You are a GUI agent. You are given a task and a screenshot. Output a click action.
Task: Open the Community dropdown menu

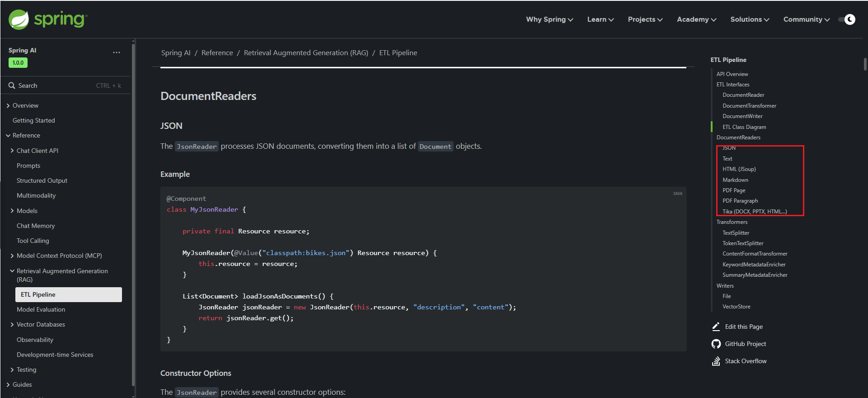(x=807, y=19)
